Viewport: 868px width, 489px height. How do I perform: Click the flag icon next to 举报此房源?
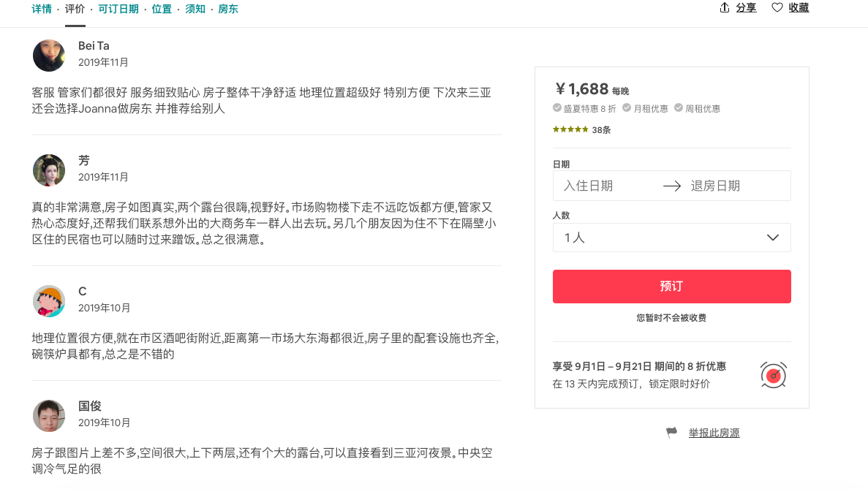(x=671, y=433)
